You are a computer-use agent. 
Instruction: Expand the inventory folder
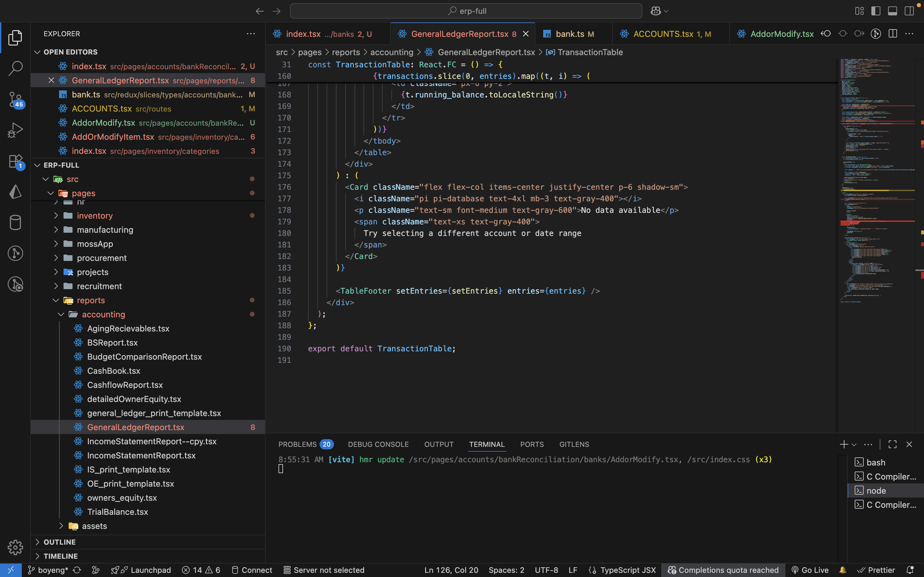94,216
